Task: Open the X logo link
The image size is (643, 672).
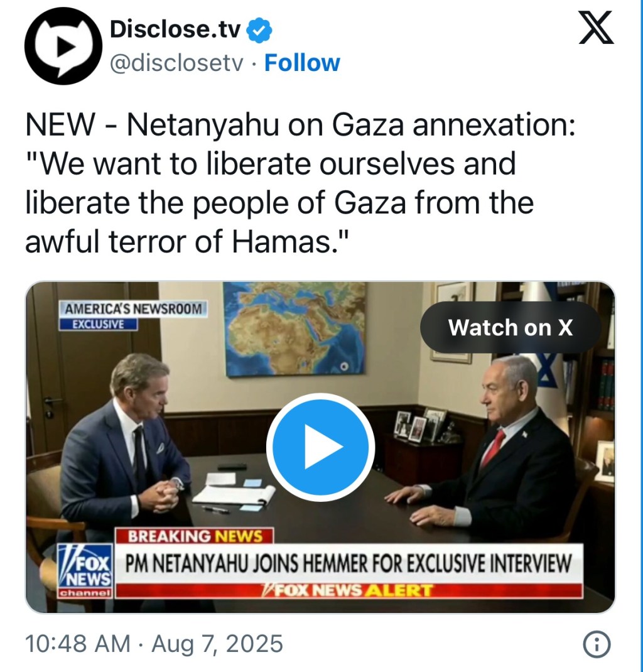Action: (597, 28)
